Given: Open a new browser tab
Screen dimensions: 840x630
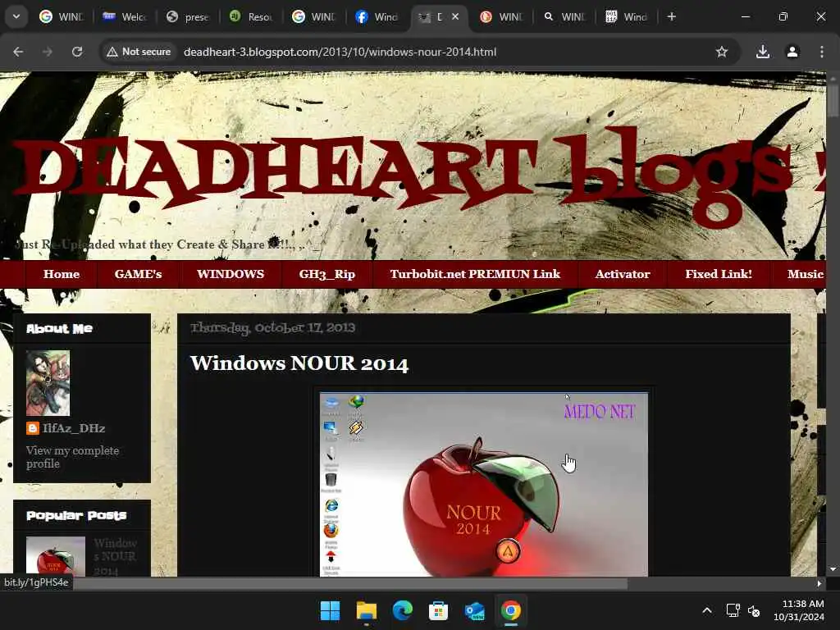Looking at the screenshot, I should [x=671, y=16].
